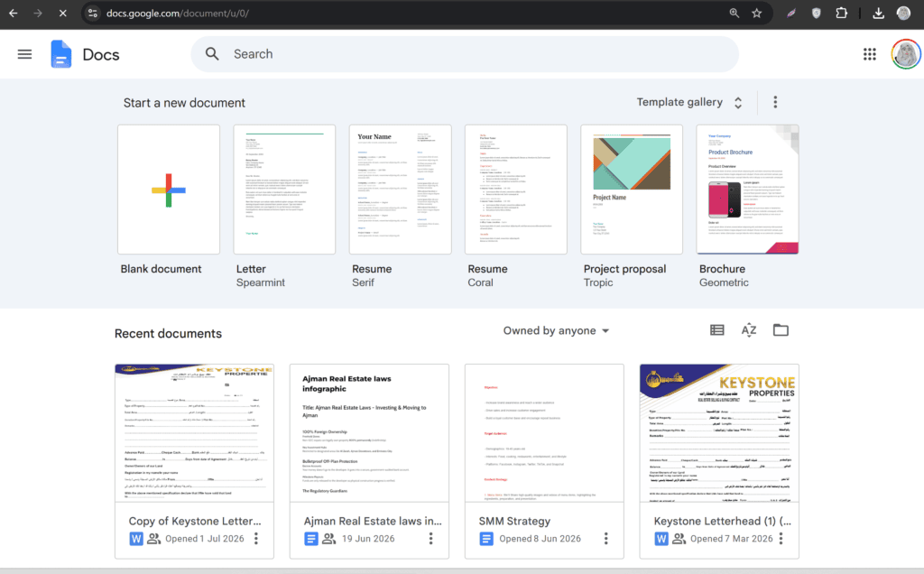
Task: Open more options for Keystone Letterhead (1)
Action: coord(781,538)
